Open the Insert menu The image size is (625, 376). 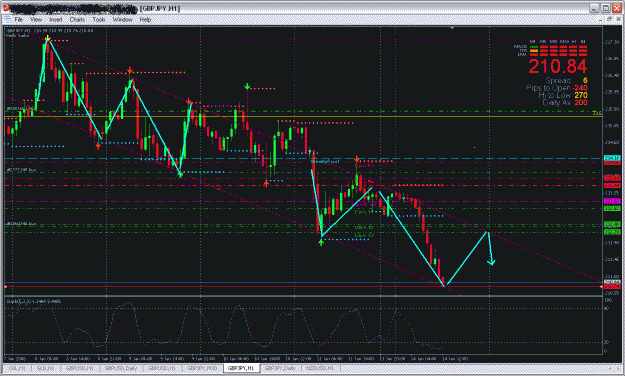pyautogui.click(x=56, y=19)
